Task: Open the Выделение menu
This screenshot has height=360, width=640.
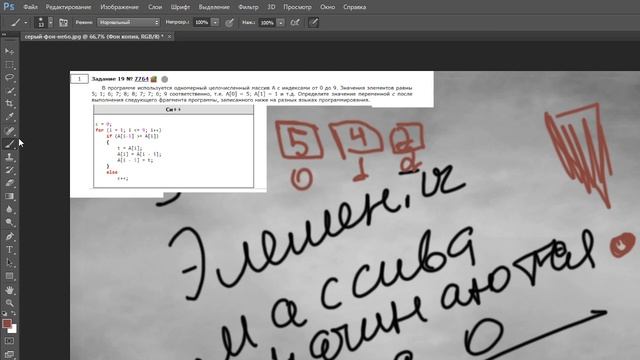Action: 214,7
